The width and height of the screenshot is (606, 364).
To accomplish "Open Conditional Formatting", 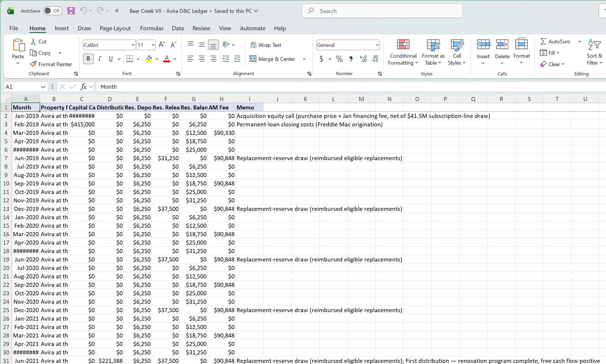I will [403, 52].
